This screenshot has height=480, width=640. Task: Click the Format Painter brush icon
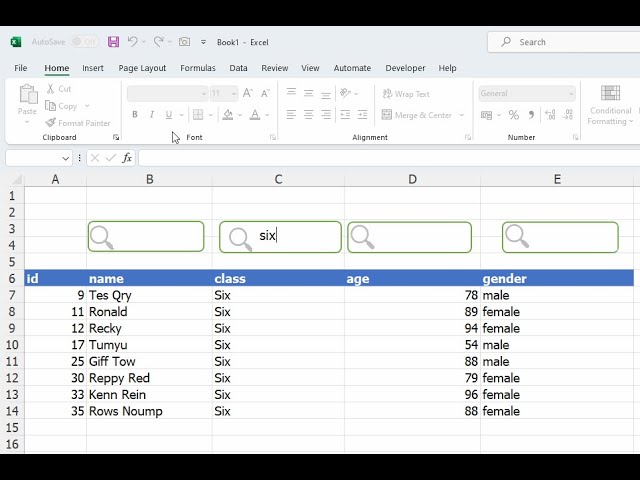50,123
